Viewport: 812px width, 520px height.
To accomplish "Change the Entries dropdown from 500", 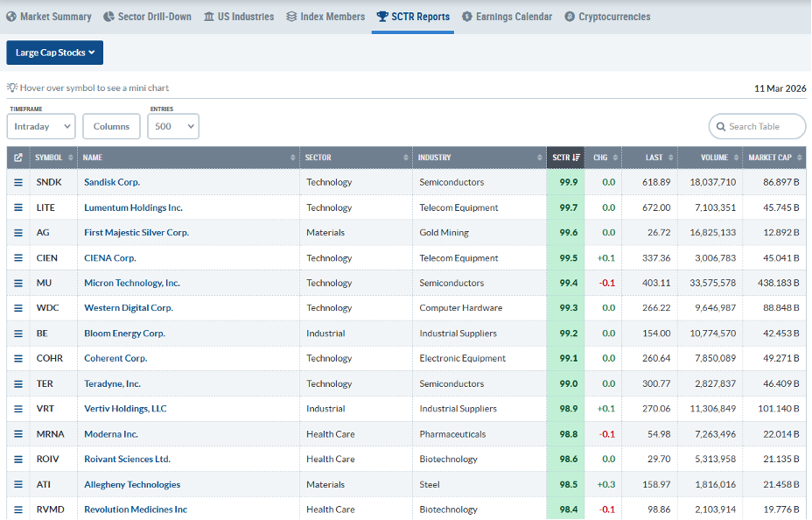I will tap(172, 126).
